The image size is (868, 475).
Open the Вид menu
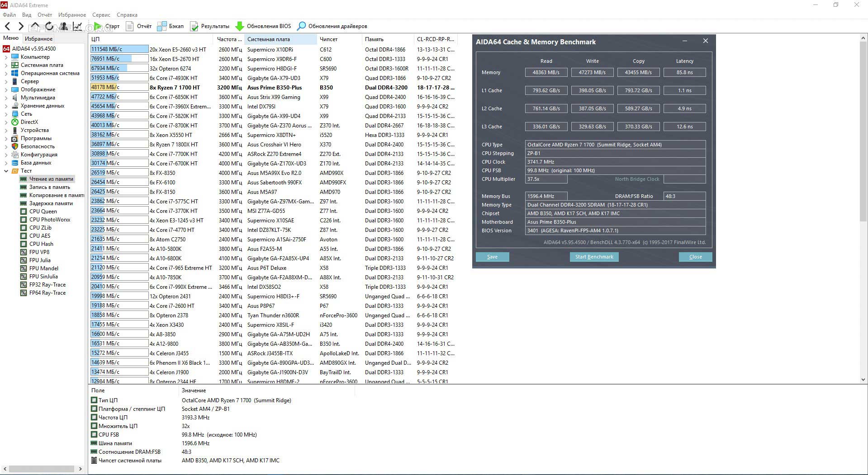(27, 15)
